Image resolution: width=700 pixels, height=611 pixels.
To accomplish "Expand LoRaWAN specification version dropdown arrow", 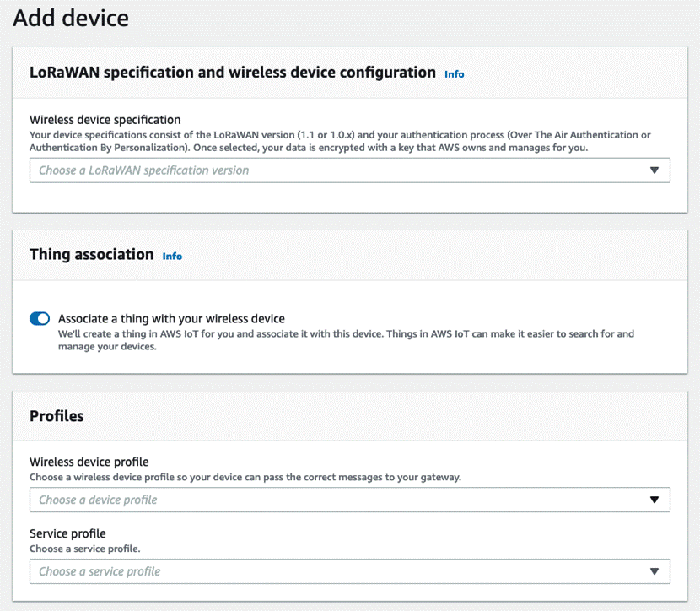I will (654, 170).
